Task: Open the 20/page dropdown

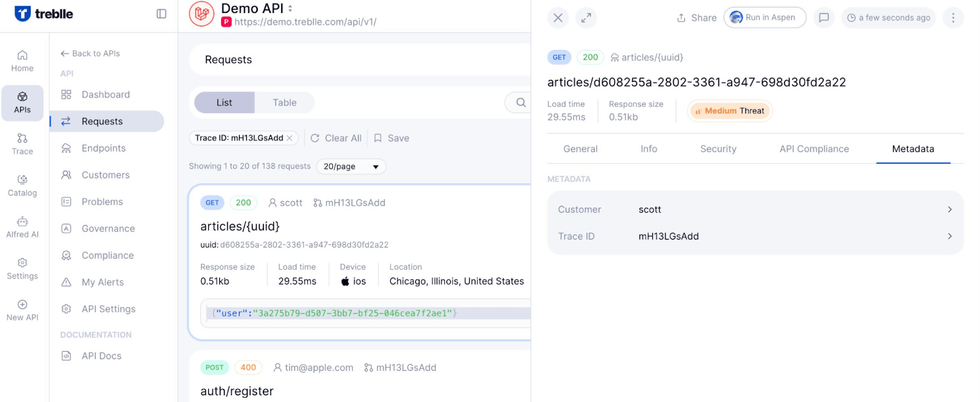Action: (351, 166)
